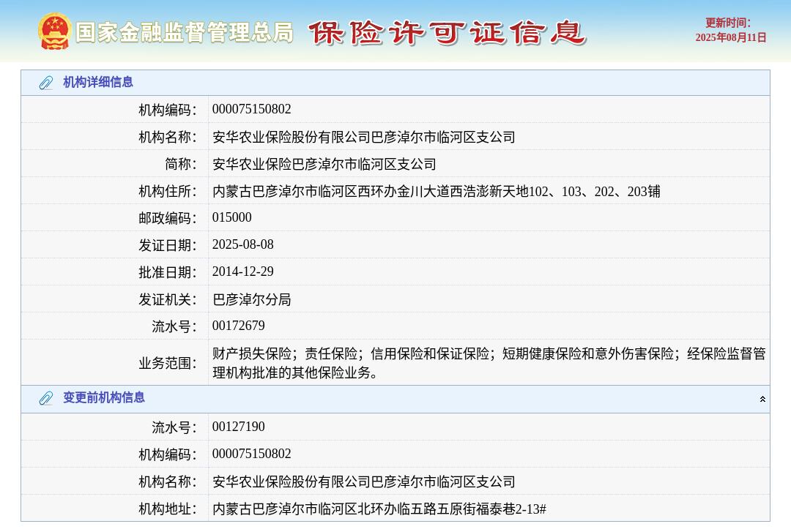Image resolution: width=791 pixels, height=532 pixels.
Task: Click the 批准日期 field label
Action: click(168, 272)
